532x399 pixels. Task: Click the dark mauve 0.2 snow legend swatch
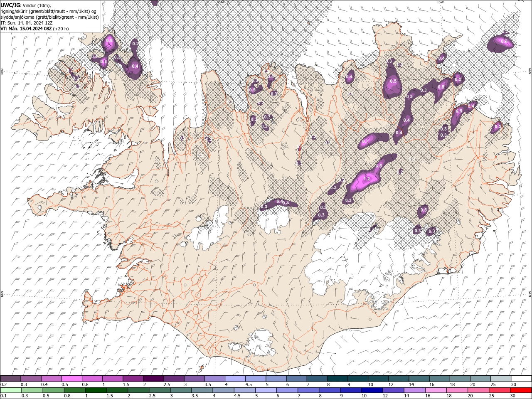[11, 379]
